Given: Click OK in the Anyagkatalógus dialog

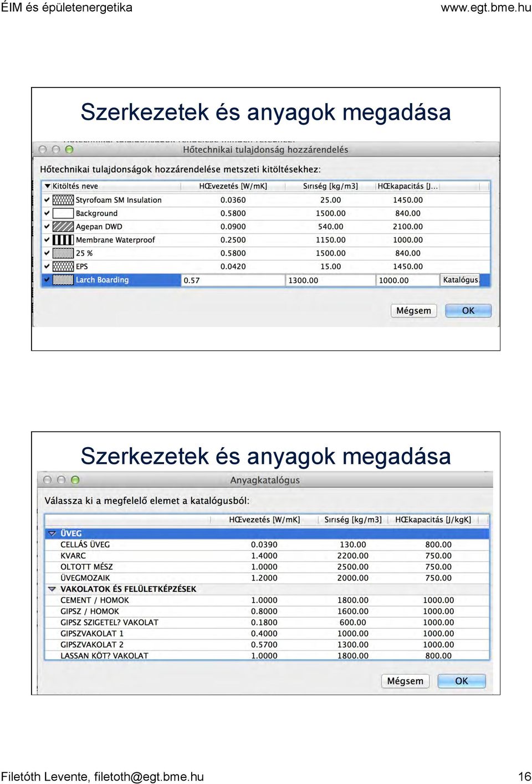Looking at the screenshot, I should [462, 681].
